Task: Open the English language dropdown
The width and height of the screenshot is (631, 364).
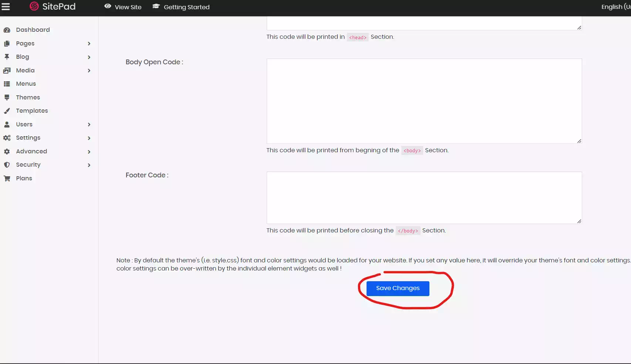Action: [616, 7]
